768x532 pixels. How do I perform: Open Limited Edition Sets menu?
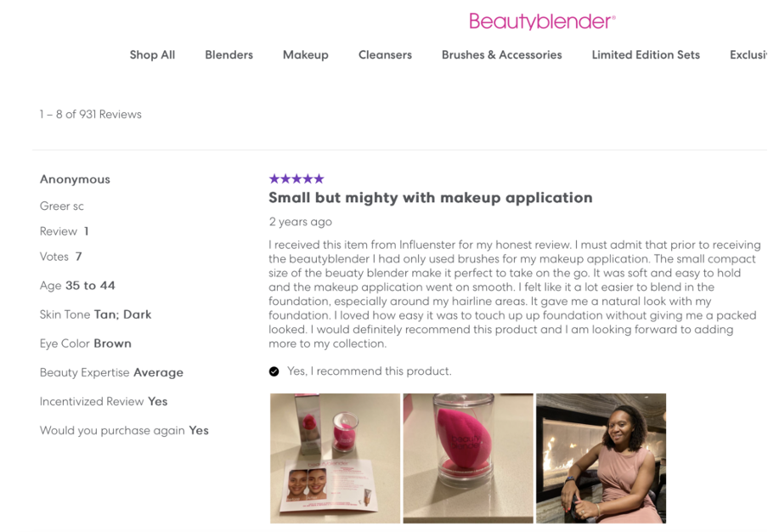coord(646,55)
